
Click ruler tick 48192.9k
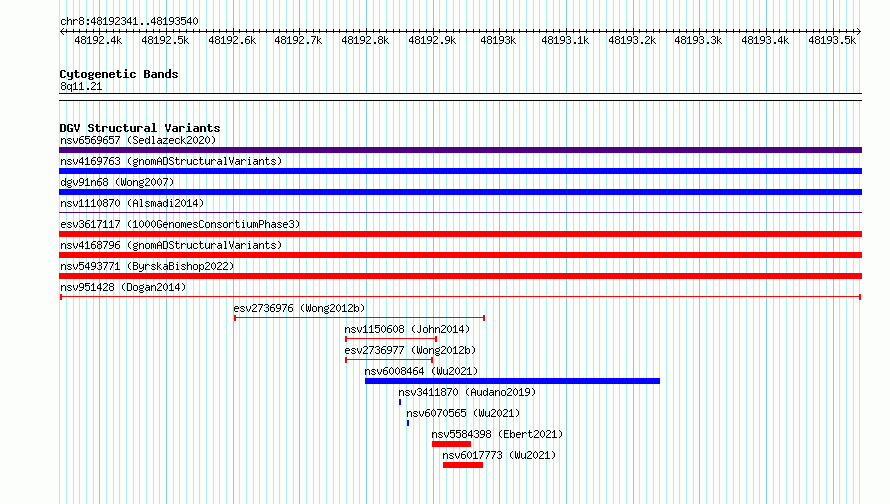coord(432,40)
